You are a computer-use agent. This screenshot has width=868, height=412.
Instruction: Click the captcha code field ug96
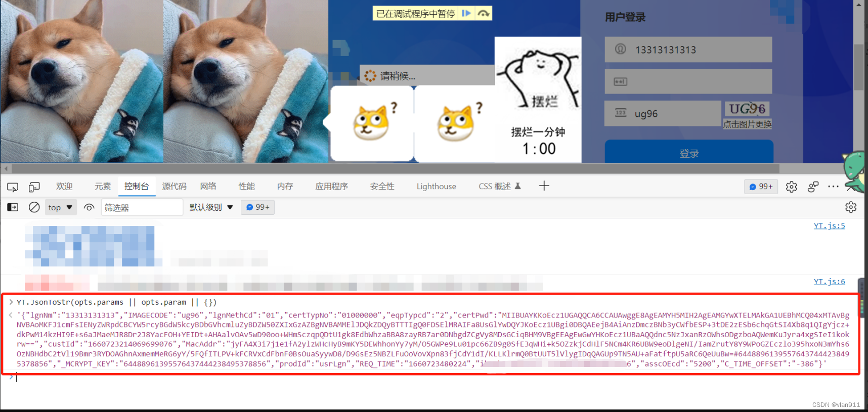tap(663, 114)
